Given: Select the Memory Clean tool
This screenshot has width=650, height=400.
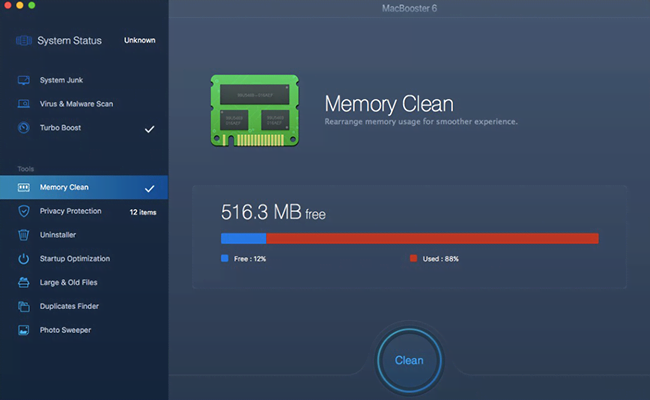Looking at the screenshot, I should 84,187.
